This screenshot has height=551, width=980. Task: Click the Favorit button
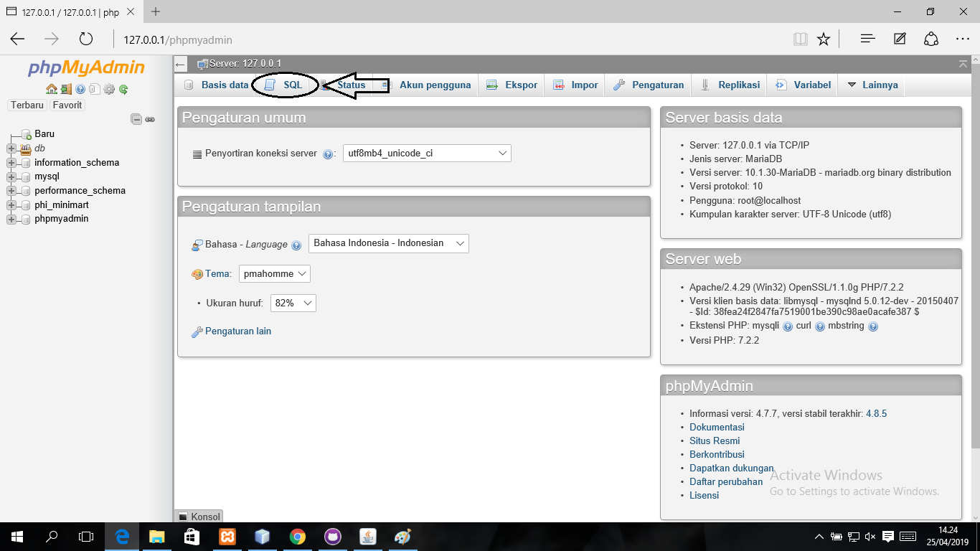67,105
